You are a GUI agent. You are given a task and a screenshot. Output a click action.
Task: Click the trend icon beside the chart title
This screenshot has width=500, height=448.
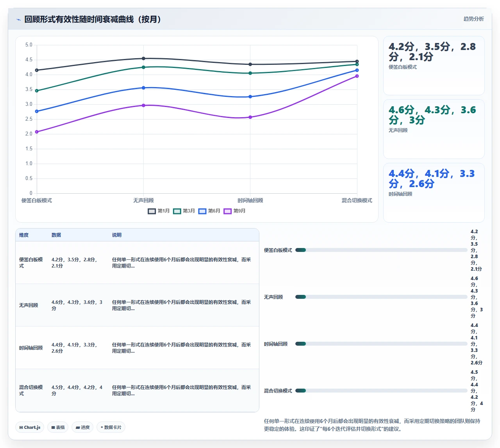(18, 20)
